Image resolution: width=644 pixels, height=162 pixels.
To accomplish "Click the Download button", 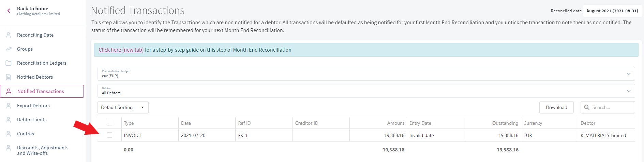I will pyautogui.click(x=556, y=107).
